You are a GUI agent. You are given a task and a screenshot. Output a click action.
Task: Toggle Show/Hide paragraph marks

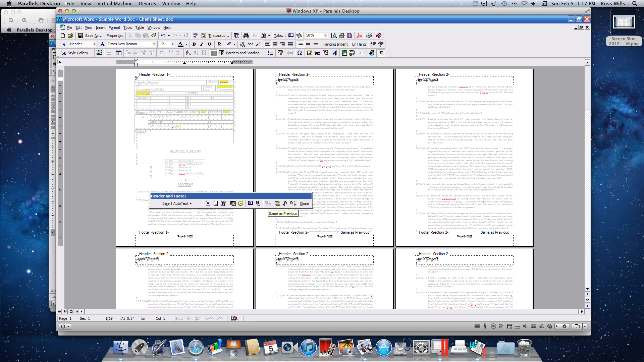click(x=381, y=53)
